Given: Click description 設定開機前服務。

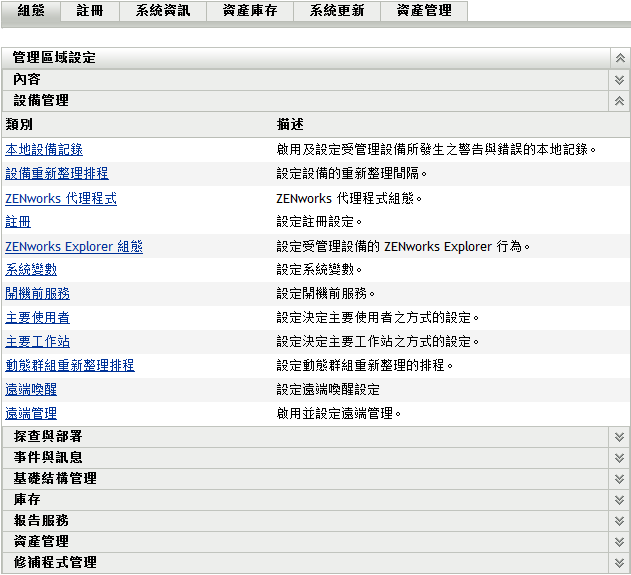Looking at the screenshot, I should [x=326, y=293].
